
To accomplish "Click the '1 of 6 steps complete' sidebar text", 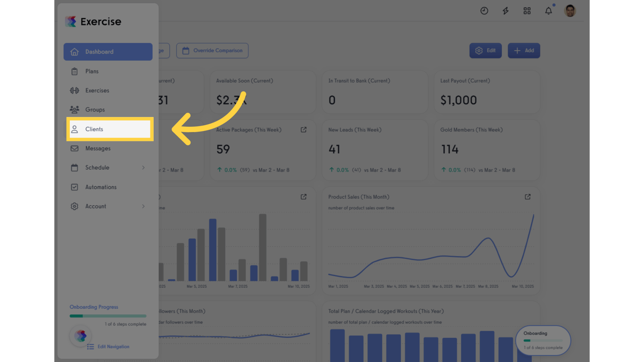I will (125, 324).
